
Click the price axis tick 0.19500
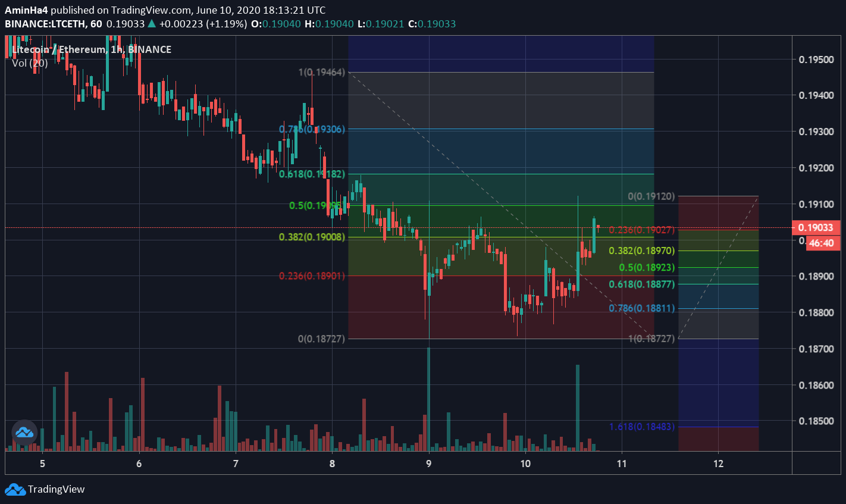tap(816, 59)
